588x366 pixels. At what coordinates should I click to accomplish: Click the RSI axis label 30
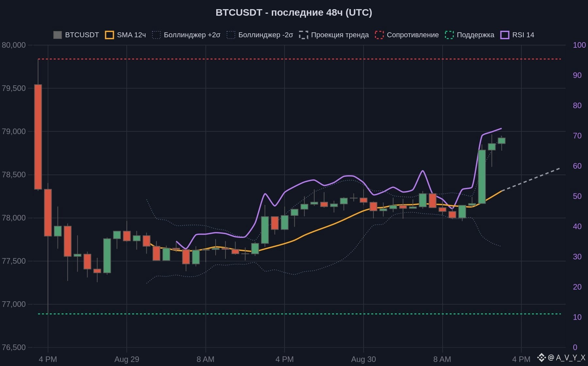click(x=577, y=257)
